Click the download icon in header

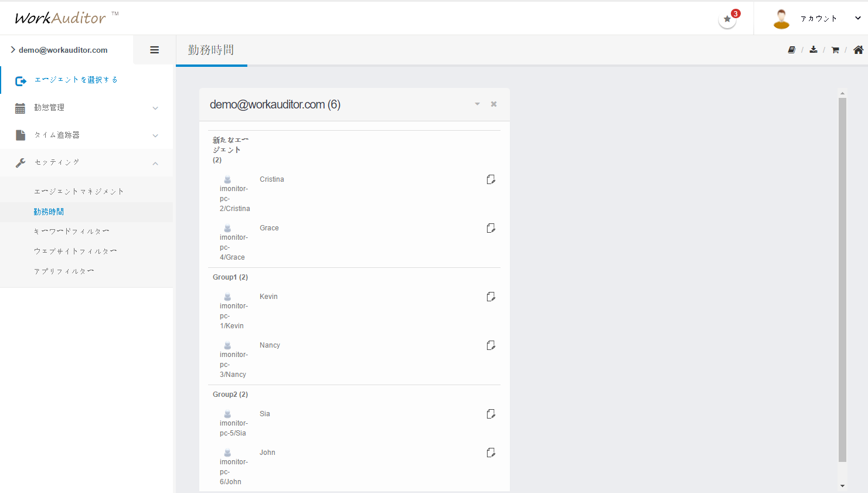[x=813, y=50]
